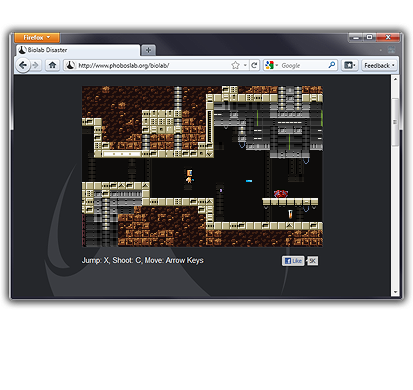Click the site favicon in address bar
This screenshot has height=390, width=413.
tap(70, 65)
